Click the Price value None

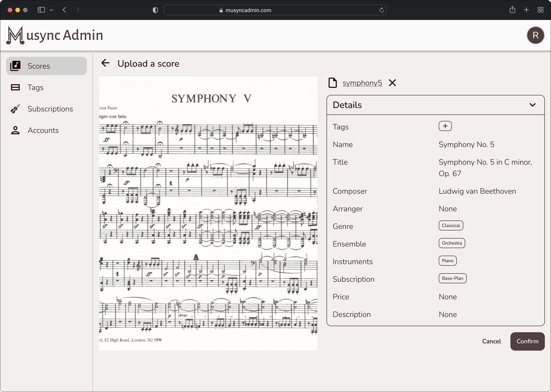click(x=448, y=297)
